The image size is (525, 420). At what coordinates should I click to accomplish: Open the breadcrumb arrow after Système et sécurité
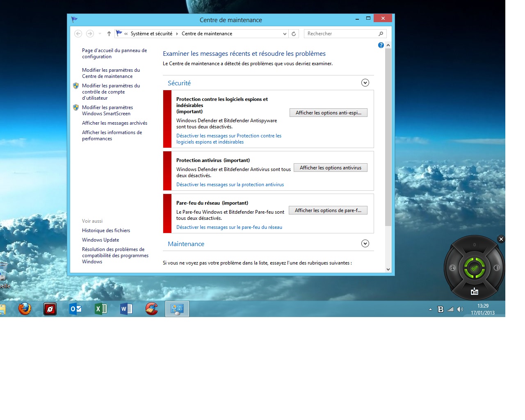[x=177, y=34]
